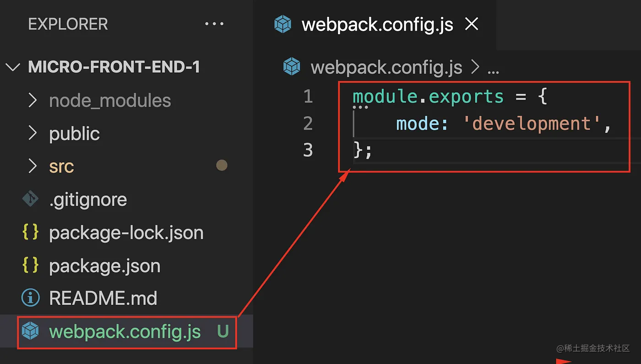
Task: Click the modified dot next to src folder
Action: tap(222, 165)
